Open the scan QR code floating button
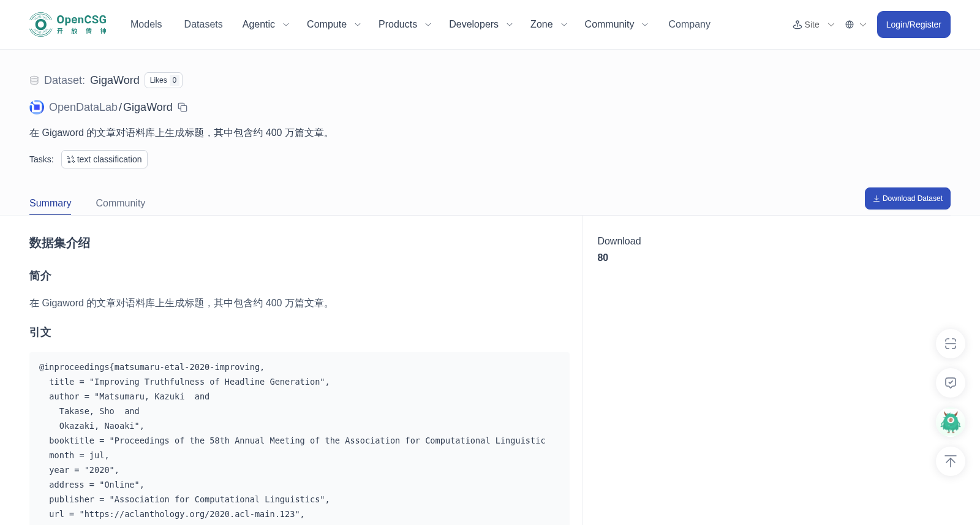This screenshot has width=980, height=525. 951,344
